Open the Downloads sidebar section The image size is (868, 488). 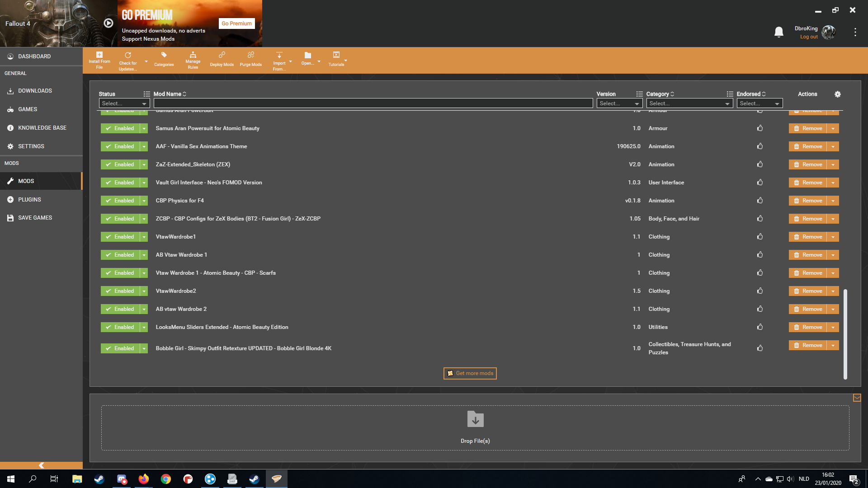tap(35, 91)
